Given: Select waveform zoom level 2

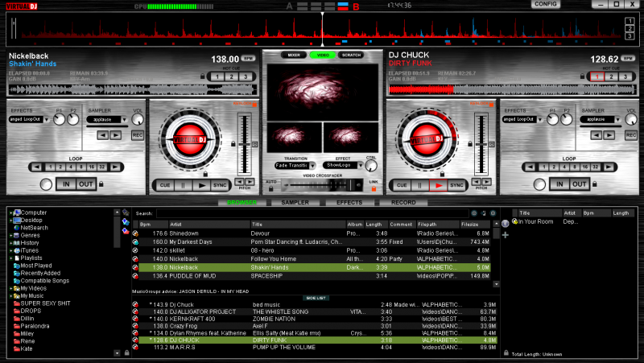Looking at the screenshot, I should click(x=630, y=28).
